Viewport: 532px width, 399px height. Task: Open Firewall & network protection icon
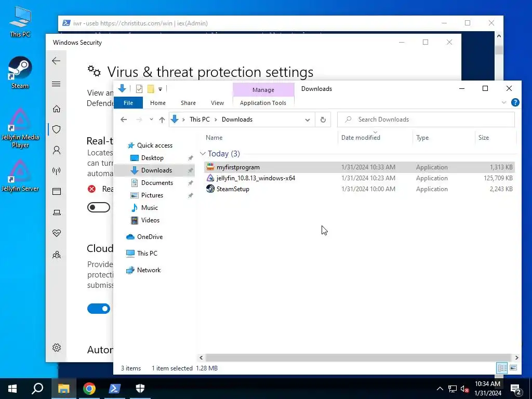(57, 170)
